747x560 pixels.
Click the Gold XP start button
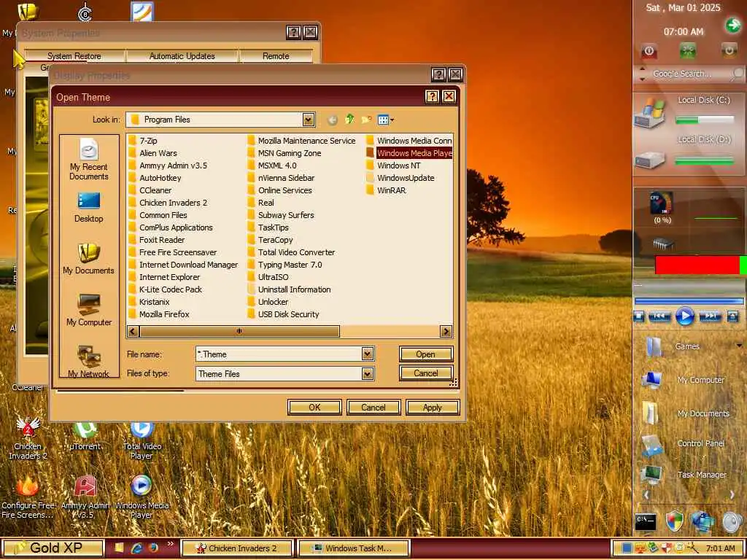53,548
